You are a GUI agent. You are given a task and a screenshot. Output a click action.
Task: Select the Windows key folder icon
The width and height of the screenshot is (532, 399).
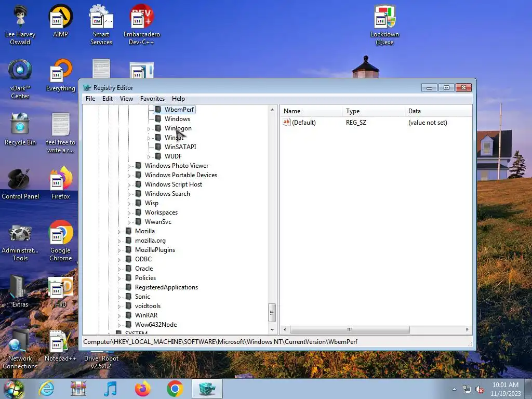158,119
